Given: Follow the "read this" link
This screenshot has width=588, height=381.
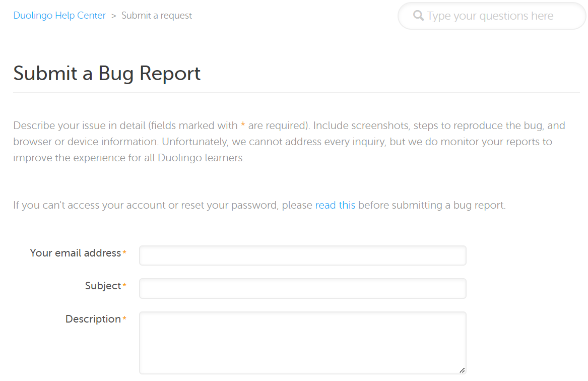Looking at the screenshot, I should click(x=335, y=205).
